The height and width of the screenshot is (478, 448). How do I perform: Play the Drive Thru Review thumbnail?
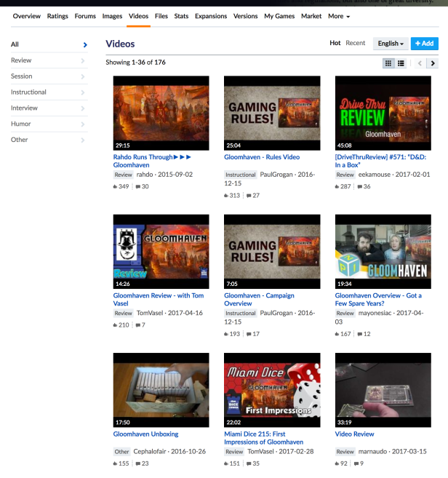pos(383,113)
